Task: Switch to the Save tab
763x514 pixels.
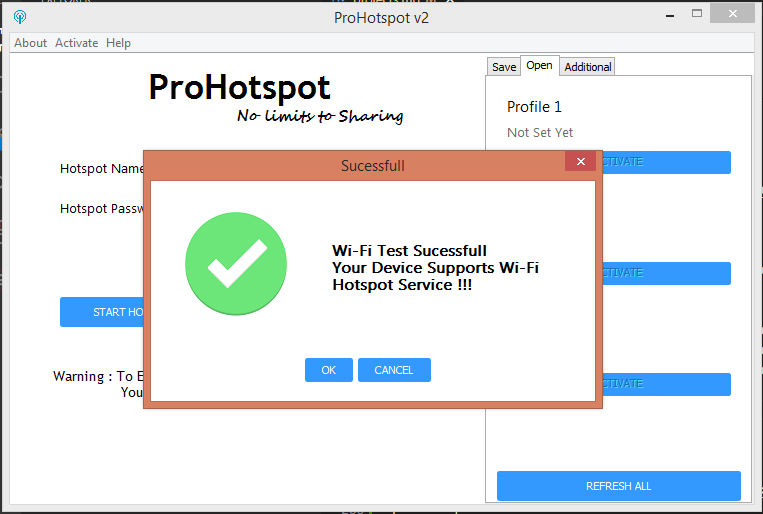Action: [x=504, y=67]
